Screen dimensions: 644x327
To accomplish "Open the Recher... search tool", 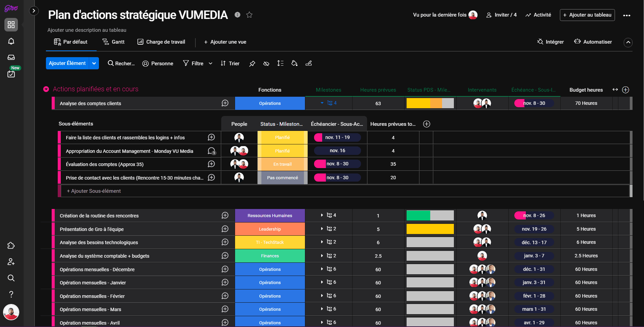I will pyautogui.click(x=121, y=63).
